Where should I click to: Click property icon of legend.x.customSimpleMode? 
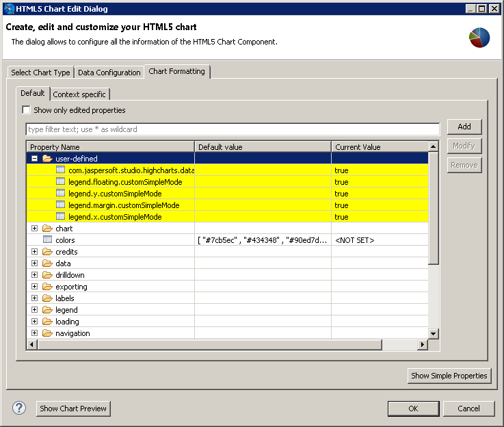tap(60, 216)
